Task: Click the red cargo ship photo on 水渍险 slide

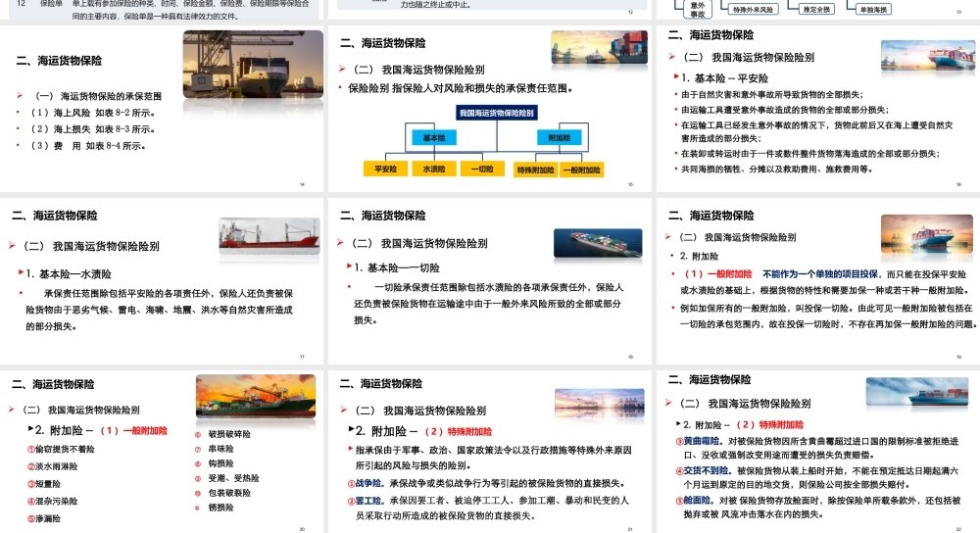Action: (x=269, y=235)
